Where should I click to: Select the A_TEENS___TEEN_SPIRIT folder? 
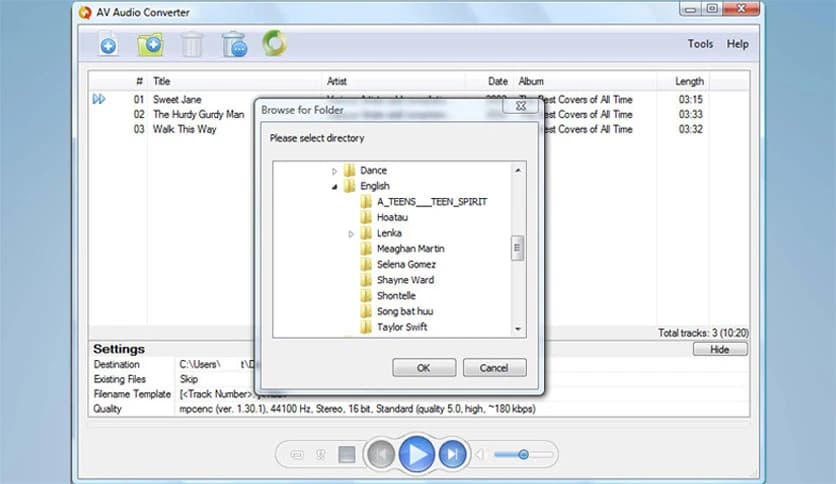pos(431,201)
